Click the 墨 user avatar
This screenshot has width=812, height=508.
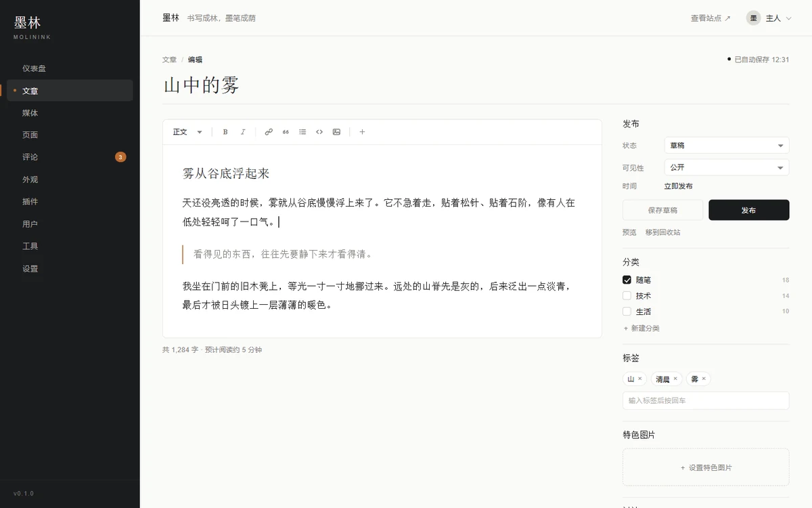753,18
